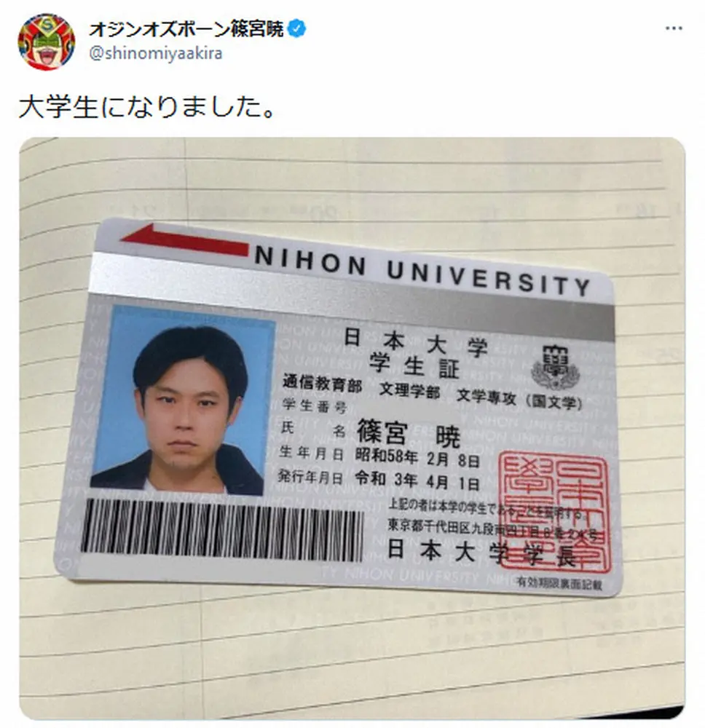Click the red arrow on the card
Screen dimensions: 705x728
click(x=184, y=240)
